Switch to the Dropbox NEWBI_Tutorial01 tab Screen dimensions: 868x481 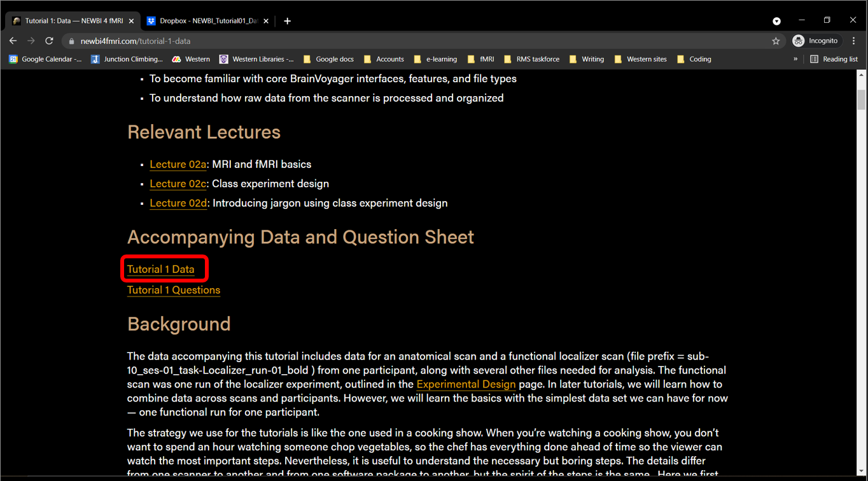click(x=208, y=21)
